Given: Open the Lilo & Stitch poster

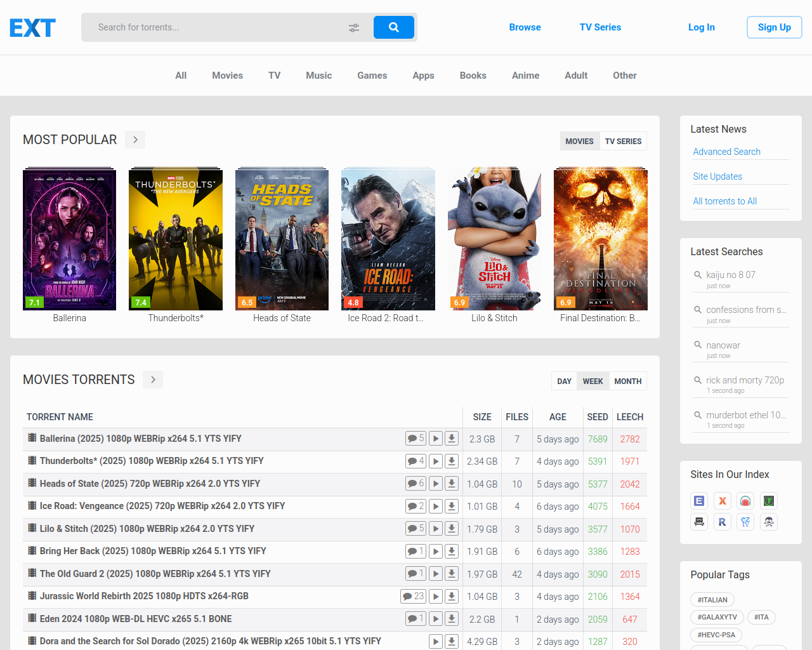Looking at the screenshot, I should [495, 240].
